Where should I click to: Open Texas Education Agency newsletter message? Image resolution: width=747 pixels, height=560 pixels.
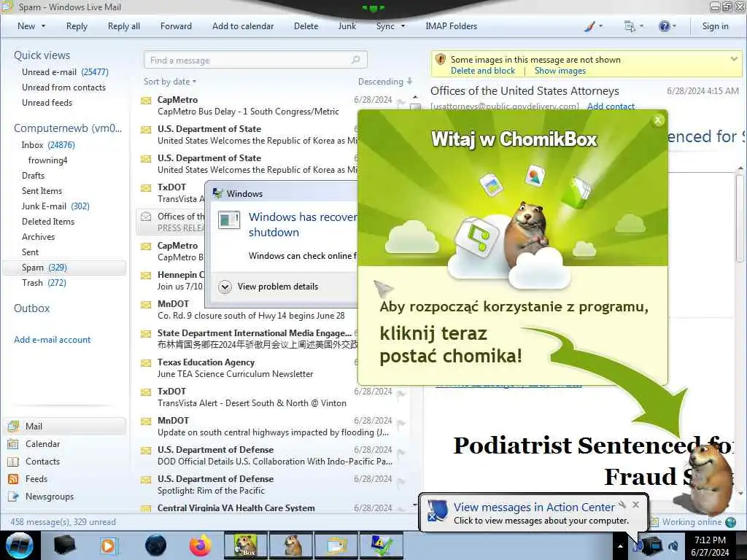tap(248, 368)
